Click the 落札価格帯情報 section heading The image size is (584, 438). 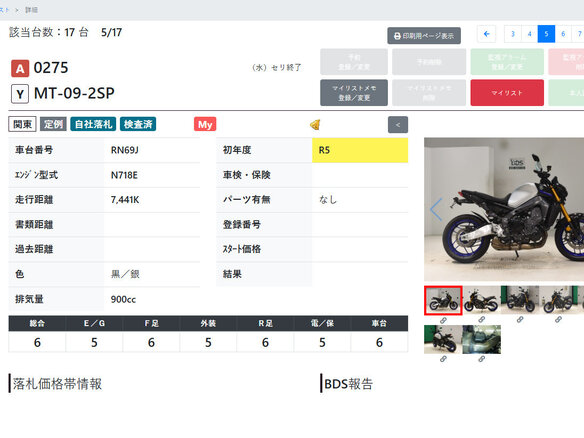click(x=57, y=384)
